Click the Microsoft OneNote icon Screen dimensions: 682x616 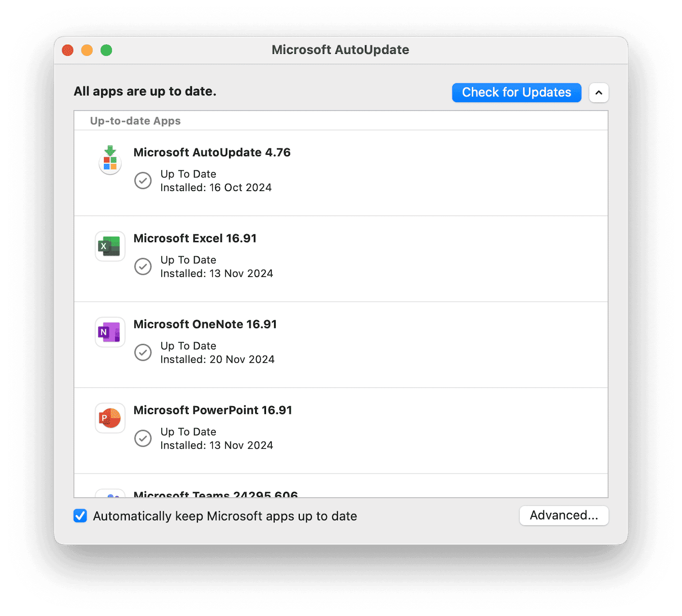[110, 332]
